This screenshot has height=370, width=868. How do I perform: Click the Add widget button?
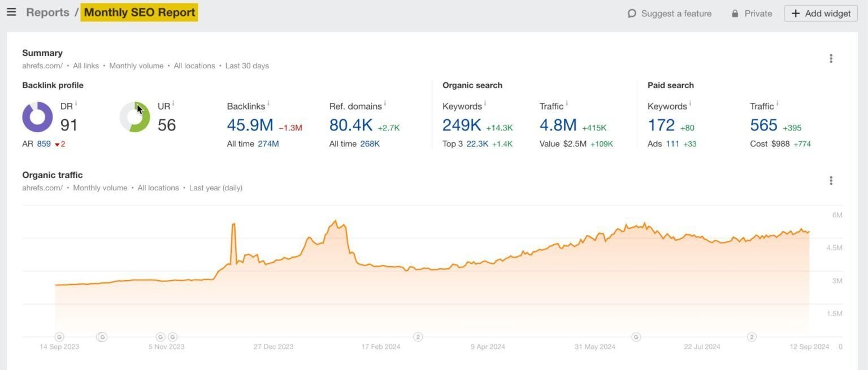821,14
